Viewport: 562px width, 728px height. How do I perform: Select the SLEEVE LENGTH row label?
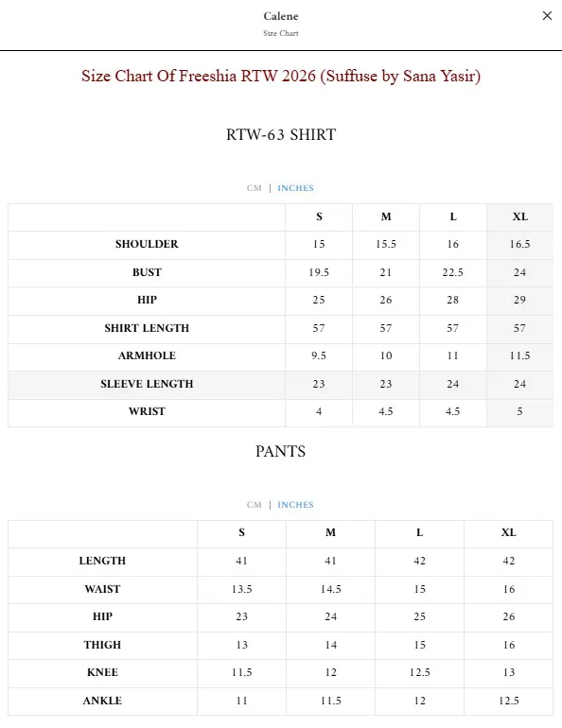147,384
